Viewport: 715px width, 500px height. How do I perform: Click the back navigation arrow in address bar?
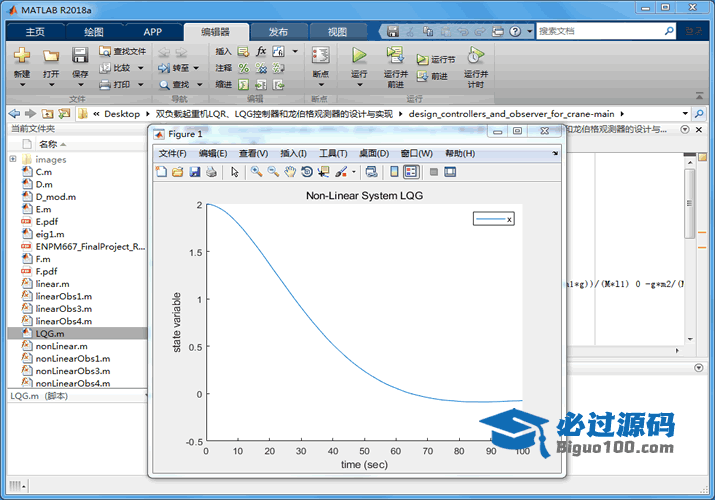coord(15,113)
